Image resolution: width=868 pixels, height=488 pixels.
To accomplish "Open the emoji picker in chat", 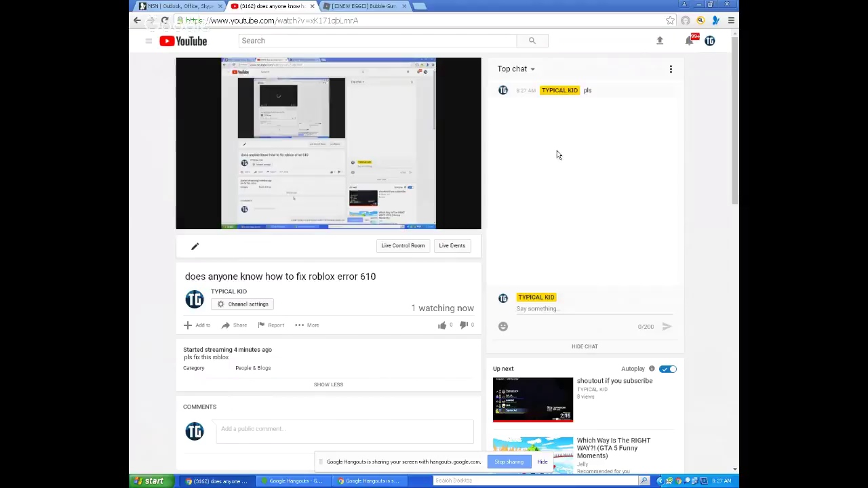I will (503, 327).
